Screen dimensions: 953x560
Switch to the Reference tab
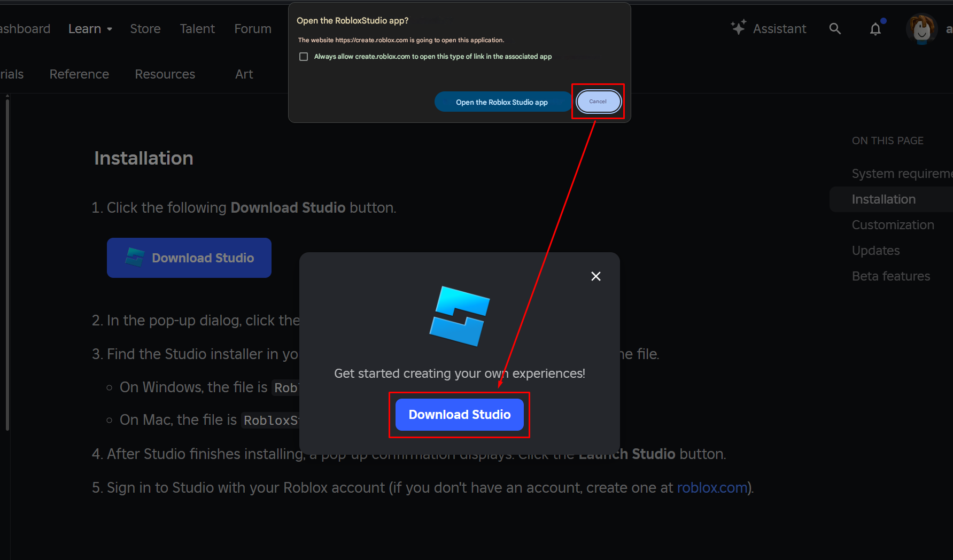point(79,74)
